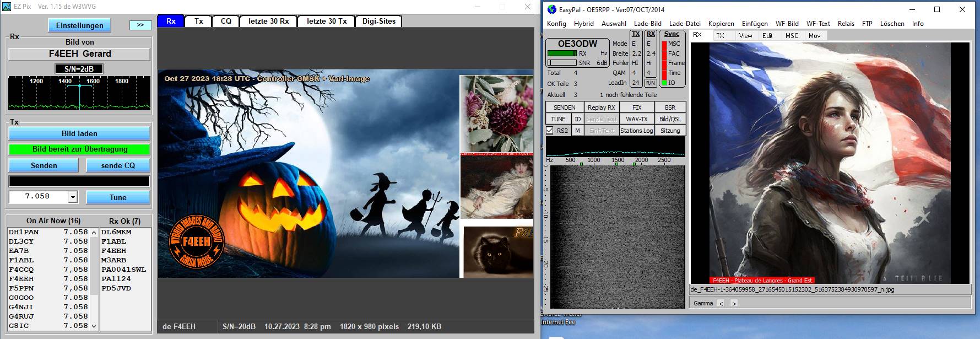Click the EasyPal globe icon in title bar

[551, 9]
